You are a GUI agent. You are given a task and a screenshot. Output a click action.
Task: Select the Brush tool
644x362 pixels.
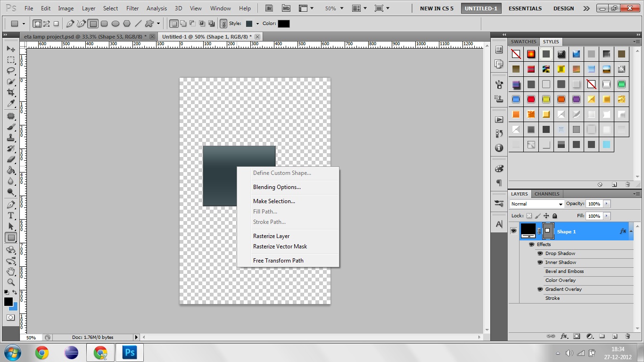pos(11,127)
